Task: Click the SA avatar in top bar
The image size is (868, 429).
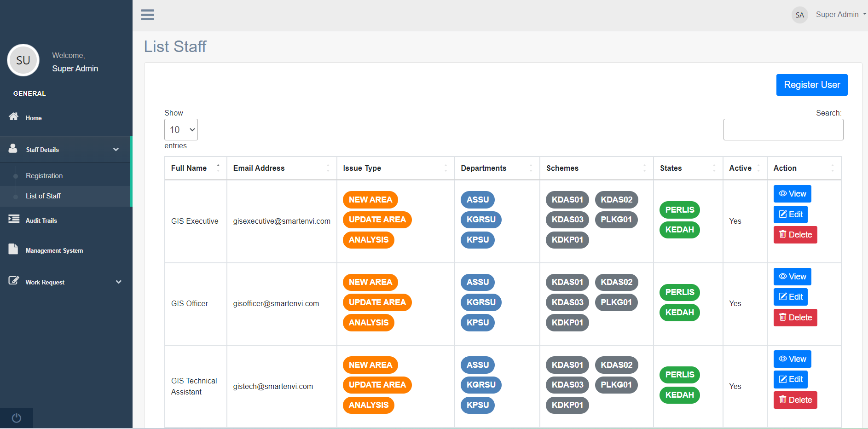Action: coord(799,15)
